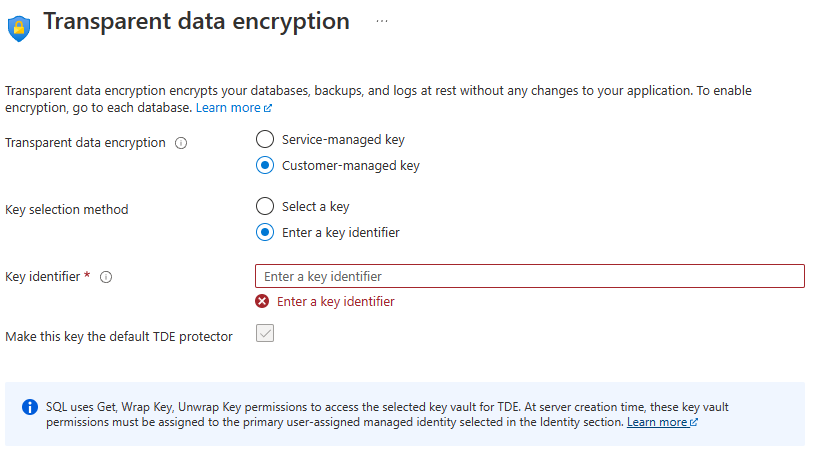This screenshot has height=461, width=820.
Task: Open the more options ellipsis beside title
Action: 381,21
